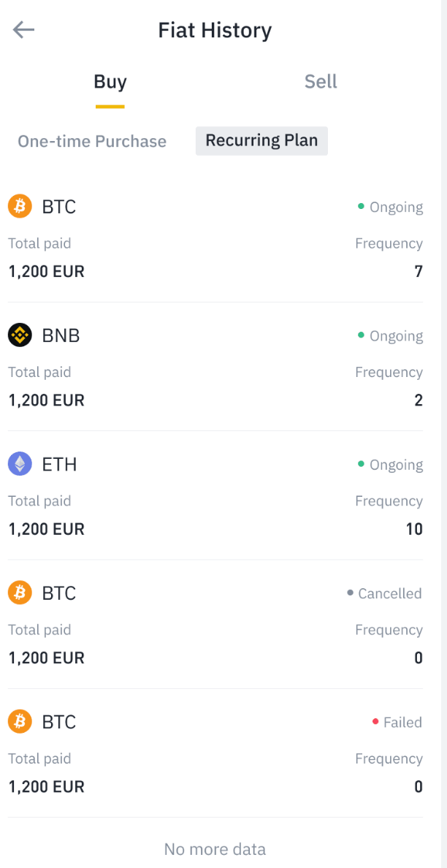
Task: Click the ETH plan Ongoing status
Action: click(x=391, y=465)
